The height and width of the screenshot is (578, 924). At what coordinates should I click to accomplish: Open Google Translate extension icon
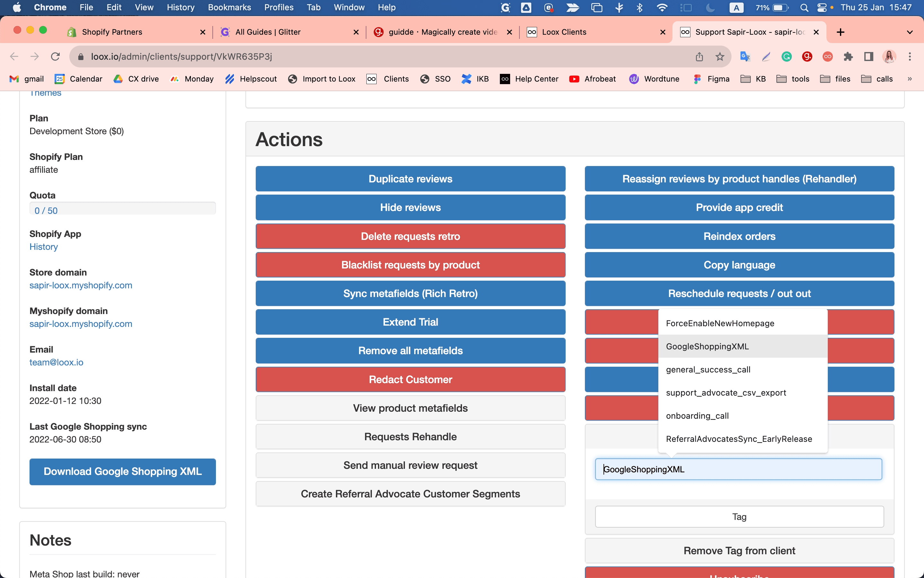(x=745, y=57)
